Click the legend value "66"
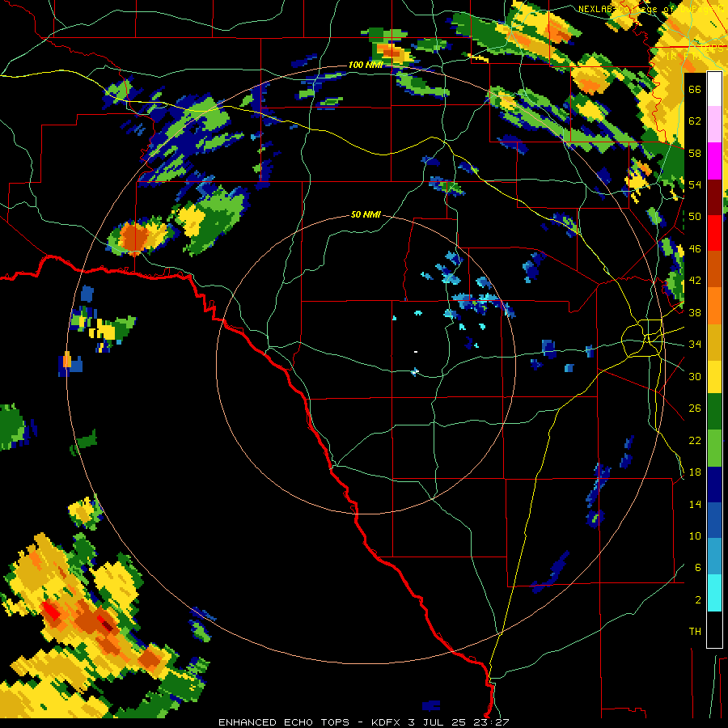The width and height of the screenshot is (728, 728). pos(695,89)
